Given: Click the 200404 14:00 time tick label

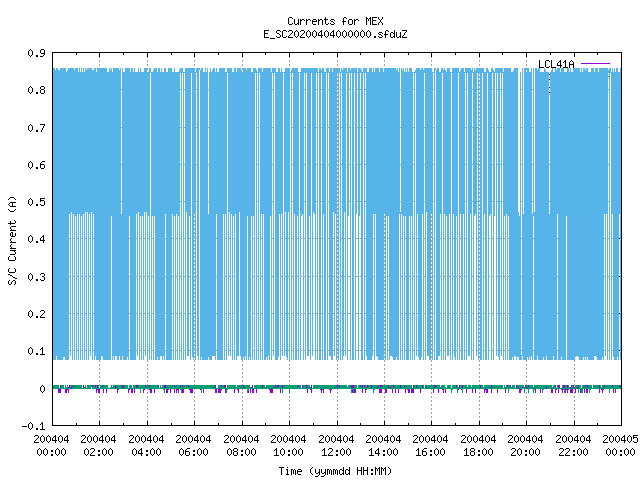Looking at the screenshot, I should 383,446.
